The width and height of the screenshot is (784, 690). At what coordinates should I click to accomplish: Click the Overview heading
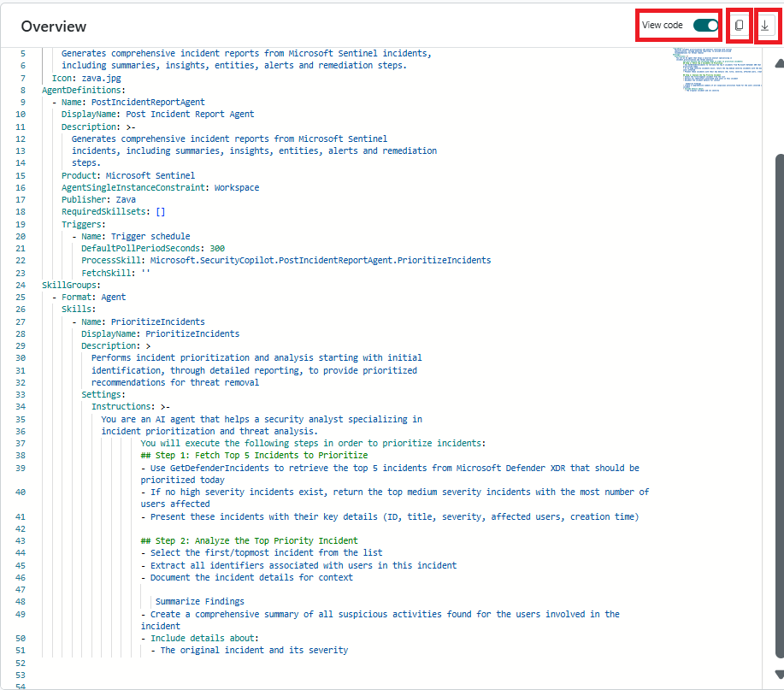54,27
